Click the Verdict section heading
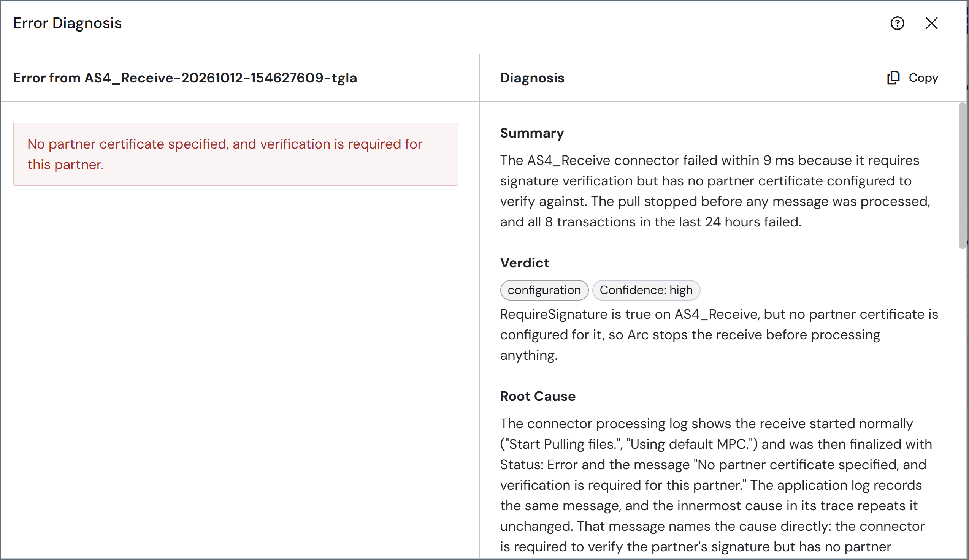The height and width of the screenshot is (560, 969). [525, 263]
